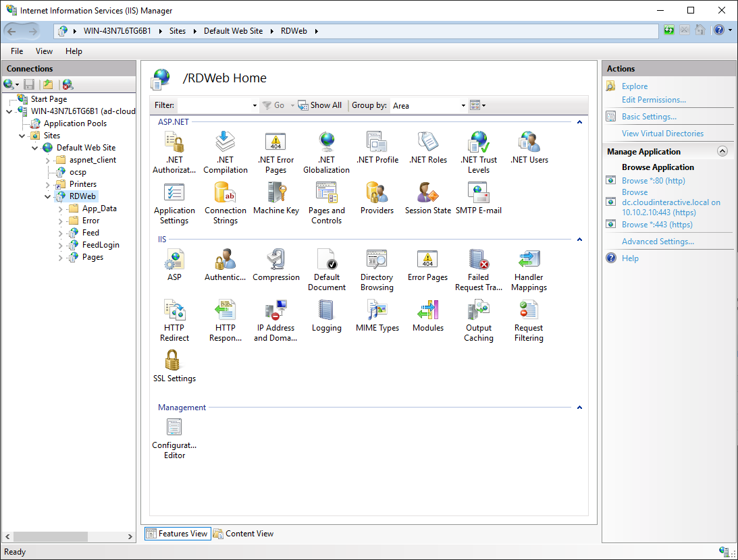
Task: Open HTTP Response Headers feature
Action: pos(225,320)
